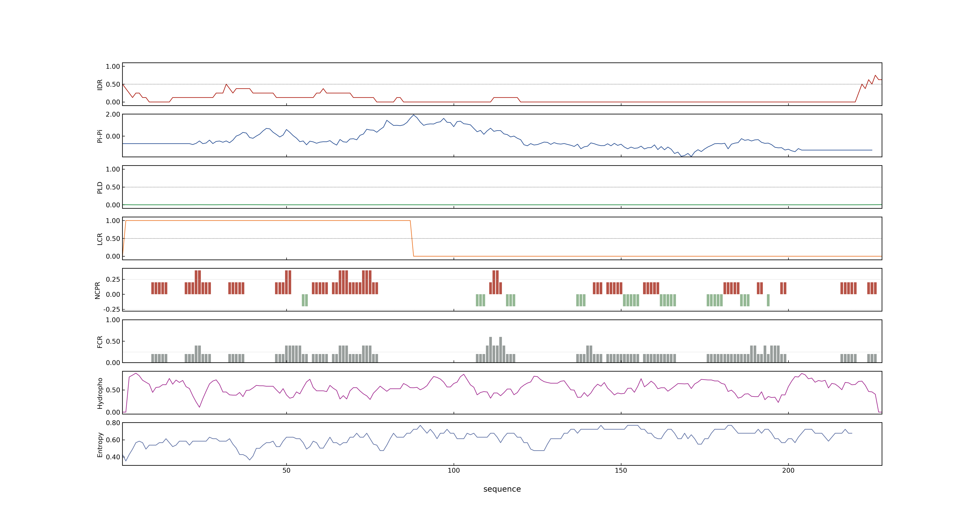Click the LCR axis label
Screen dimensions: 980x523
click(x=100, y=239)
